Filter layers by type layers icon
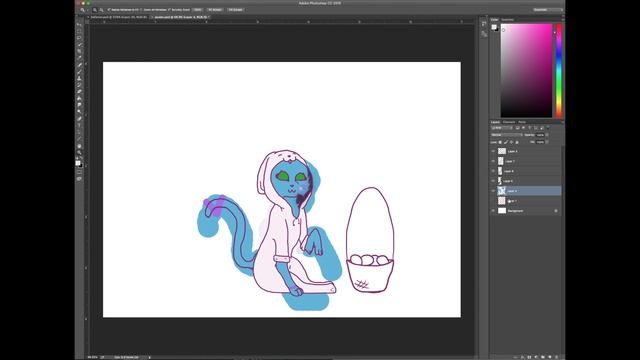Image resolution: width=640 pixels, height=360 pixels. click(529, 127)
